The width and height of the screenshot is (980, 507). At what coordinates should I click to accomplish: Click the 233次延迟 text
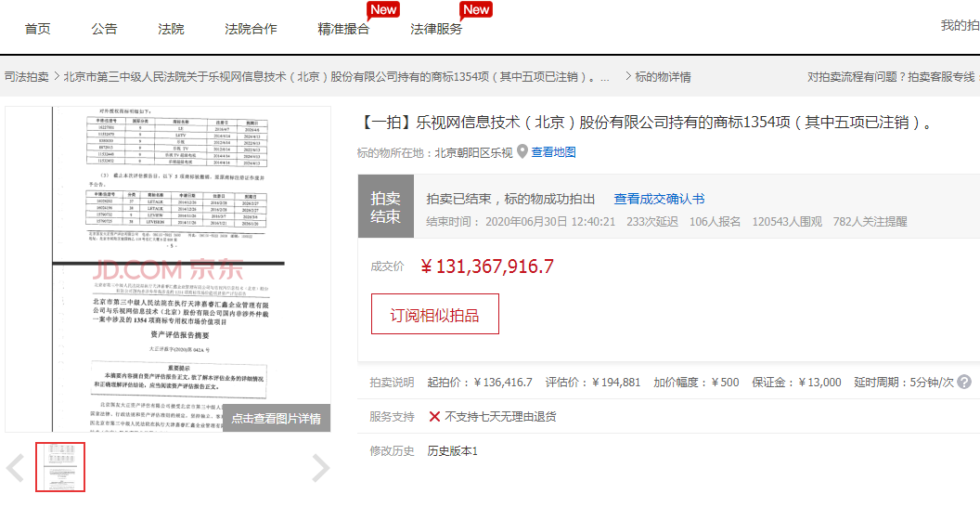click(652, 221)
